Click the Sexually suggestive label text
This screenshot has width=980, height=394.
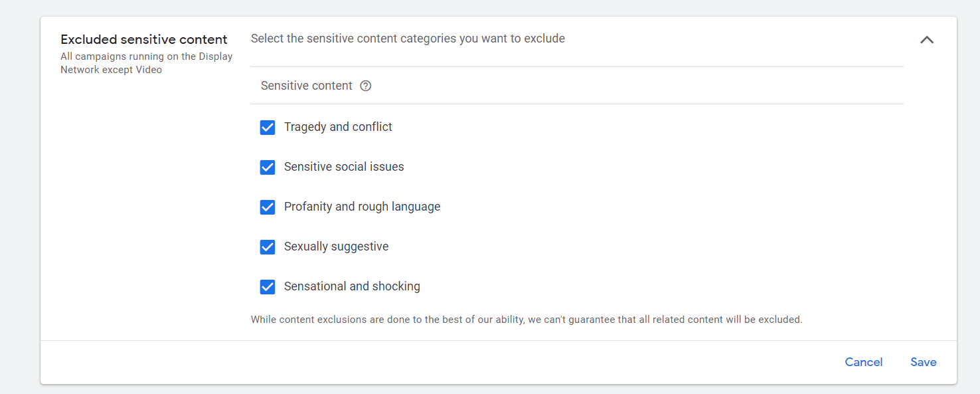tap(336, 246)
